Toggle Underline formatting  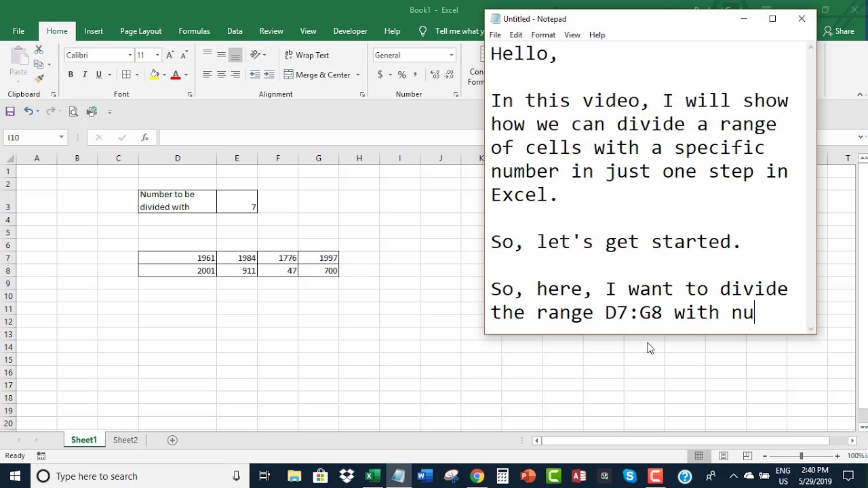click(99, 75)
